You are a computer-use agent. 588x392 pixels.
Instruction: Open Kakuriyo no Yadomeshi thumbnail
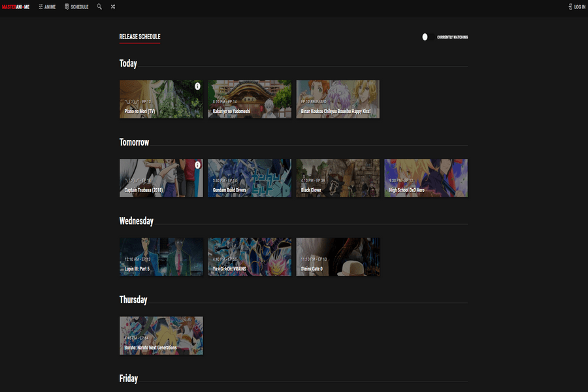point(250,99)
